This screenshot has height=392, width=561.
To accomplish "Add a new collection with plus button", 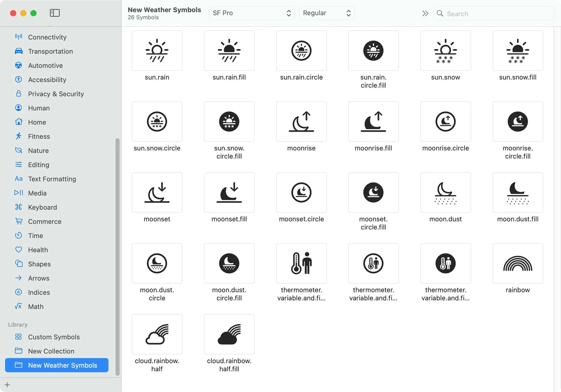I will [x=7, y=385].
